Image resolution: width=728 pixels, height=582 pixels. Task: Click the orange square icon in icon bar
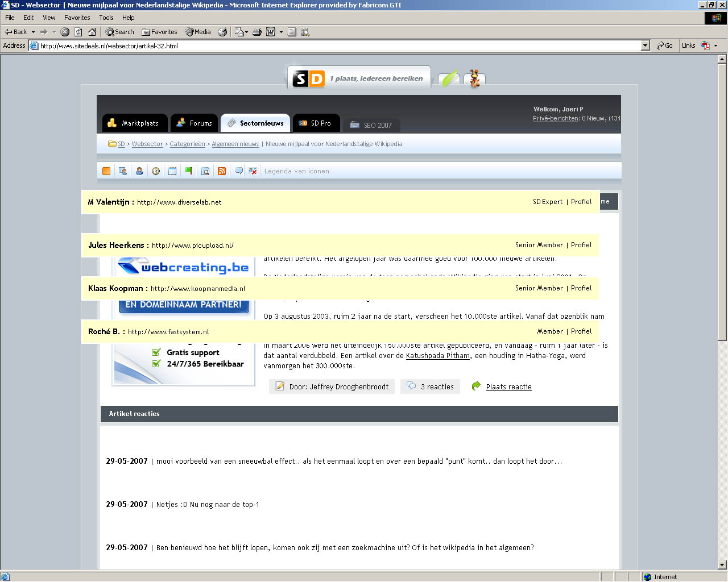[106, 171]
